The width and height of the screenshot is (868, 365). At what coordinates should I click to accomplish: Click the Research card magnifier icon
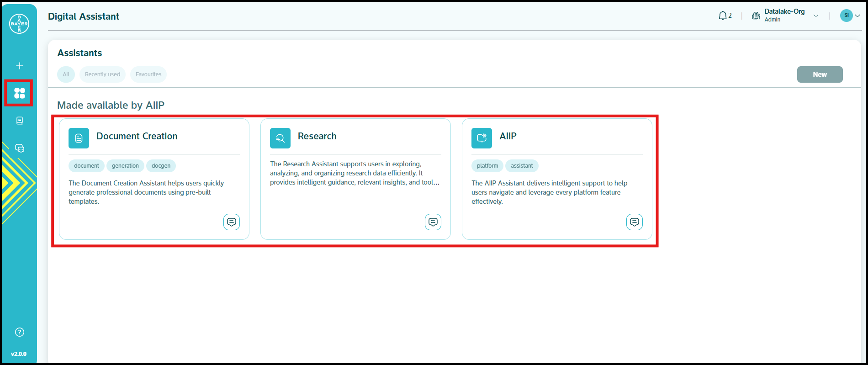280,138
